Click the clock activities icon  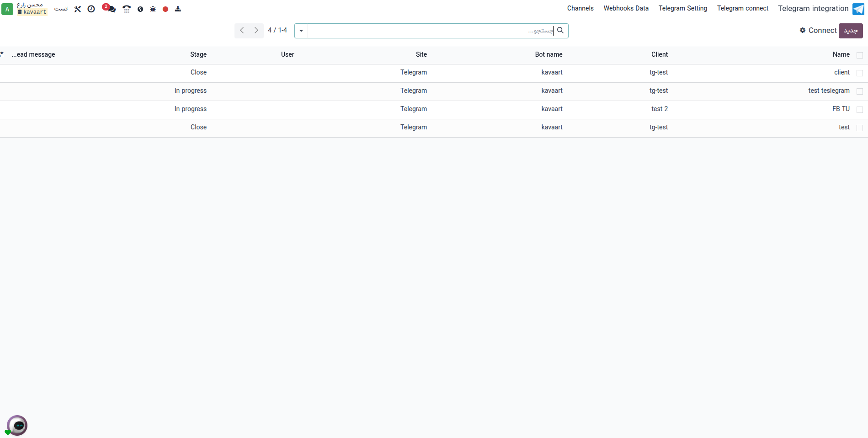tap(91, 9)
